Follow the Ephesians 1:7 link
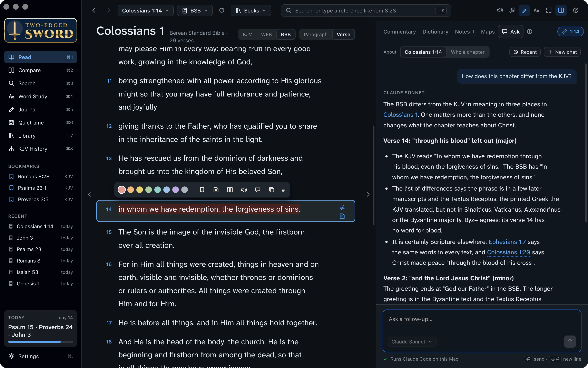 pos(507,242)
